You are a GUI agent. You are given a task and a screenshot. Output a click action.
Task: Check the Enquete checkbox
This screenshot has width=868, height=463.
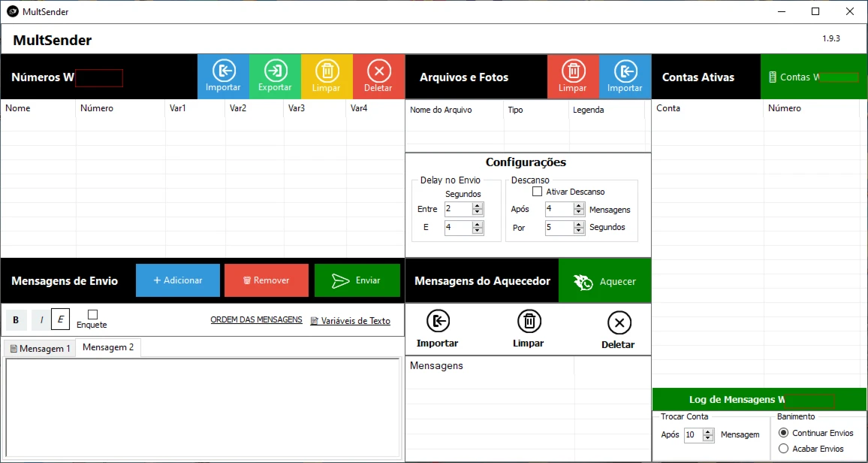tap(92, 314)
